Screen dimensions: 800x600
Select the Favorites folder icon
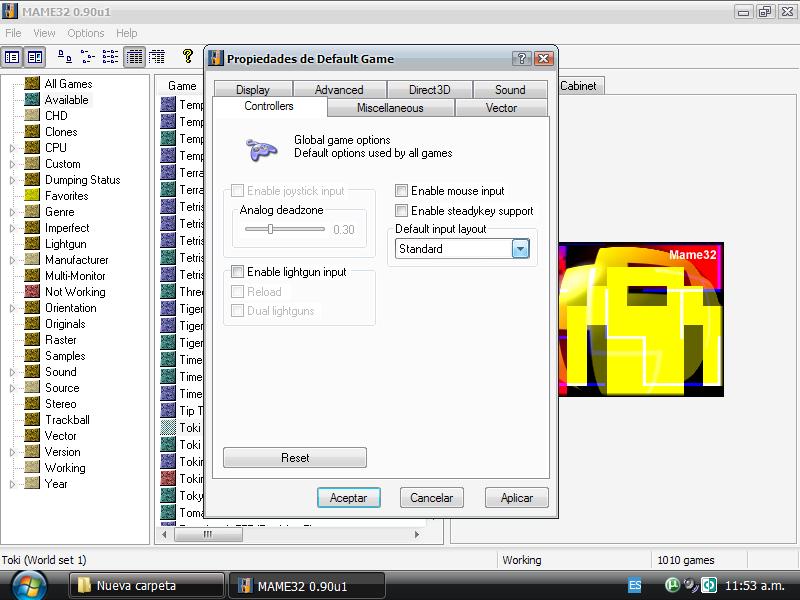(32, 195)
